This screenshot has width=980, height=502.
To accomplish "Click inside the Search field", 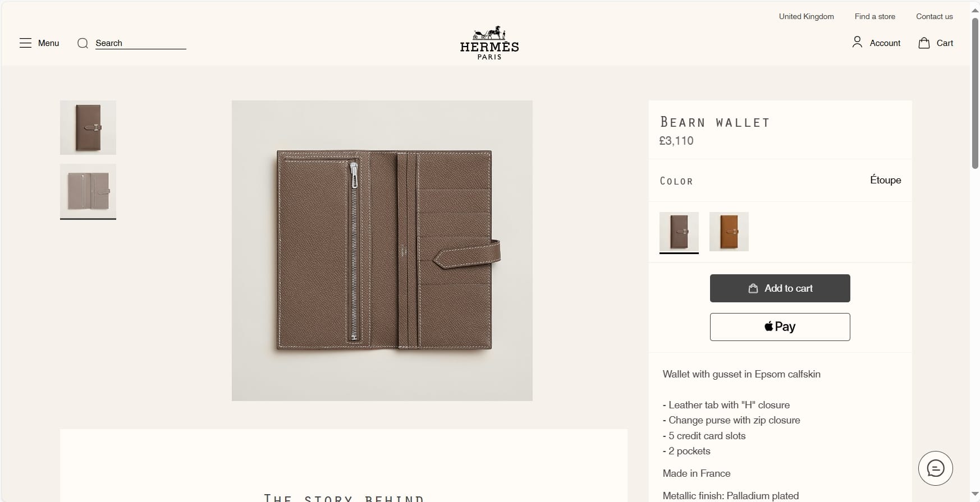I will coord(140,43).
